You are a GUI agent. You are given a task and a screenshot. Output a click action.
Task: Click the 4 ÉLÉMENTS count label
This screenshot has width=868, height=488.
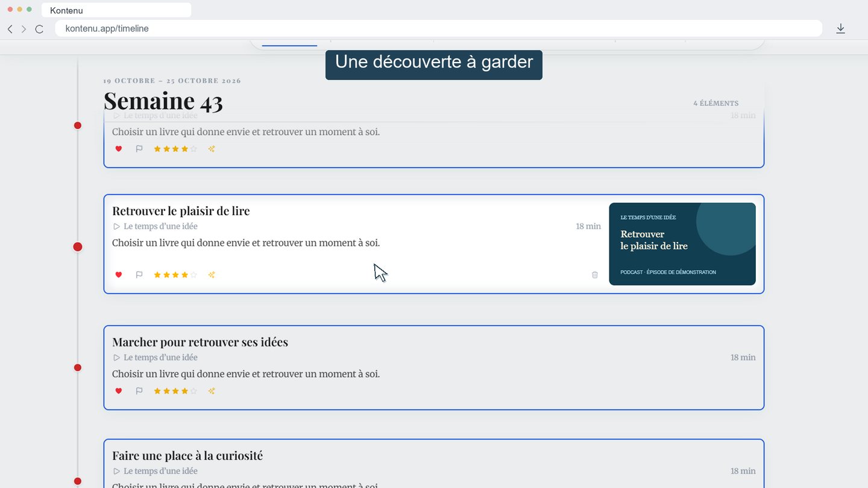tap(715, 104)
